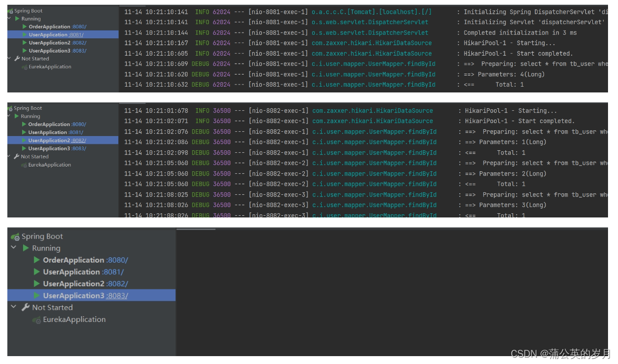The height and width of the screenshot is (364, 618).
Task: Select the UserApplication2 label in the middle panel
Action: tap(49, 141)
